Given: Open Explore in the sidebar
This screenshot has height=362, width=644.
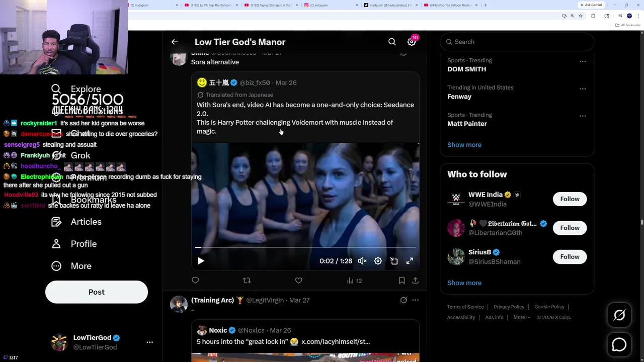Looking at the screenshot, I should pyautogui.click(x=76, y=89).
